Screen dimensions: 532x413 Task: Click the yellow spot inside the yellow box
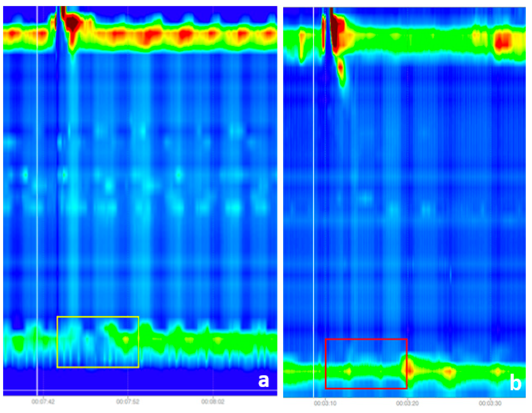click(x=126, y=339)
